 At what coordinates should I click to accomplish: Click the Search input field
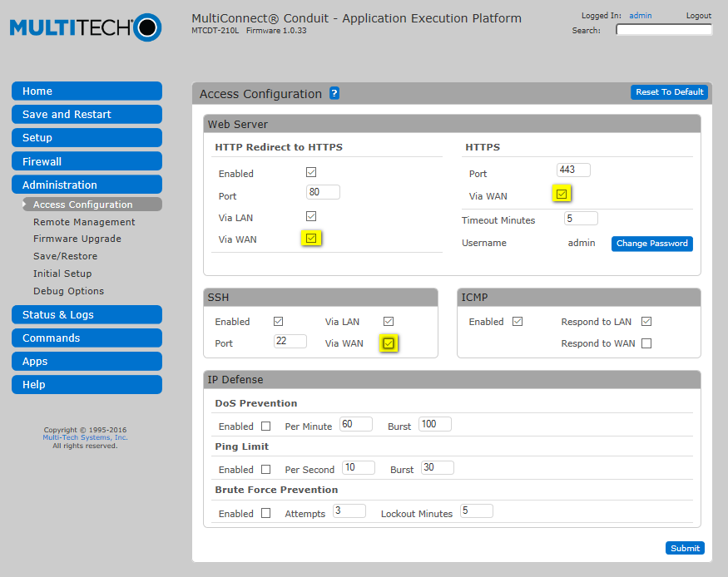pos(664,30)
